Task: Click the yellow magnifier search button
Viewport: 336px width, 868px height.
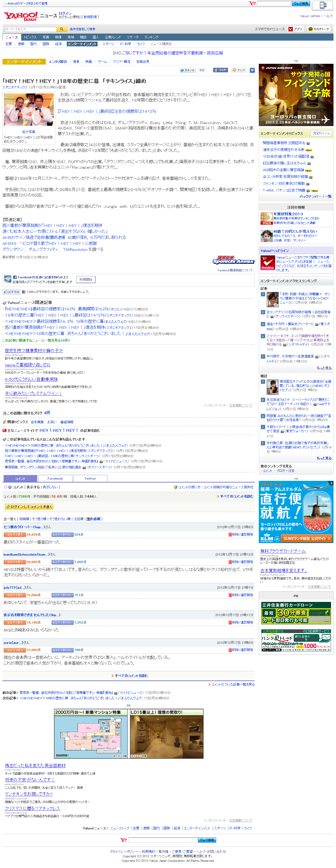Action: [61, 29]
